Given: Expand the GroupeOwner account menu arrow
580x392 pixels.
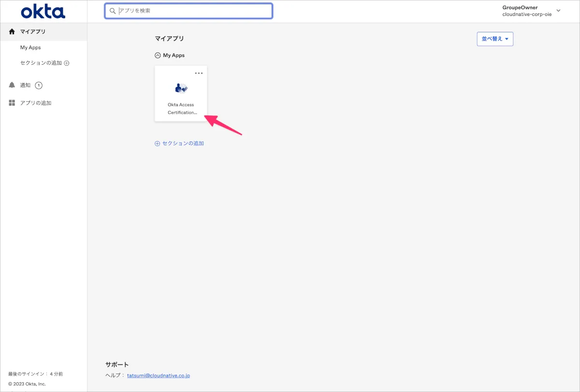Looking at the screenshot, I should tap(559, 11).
